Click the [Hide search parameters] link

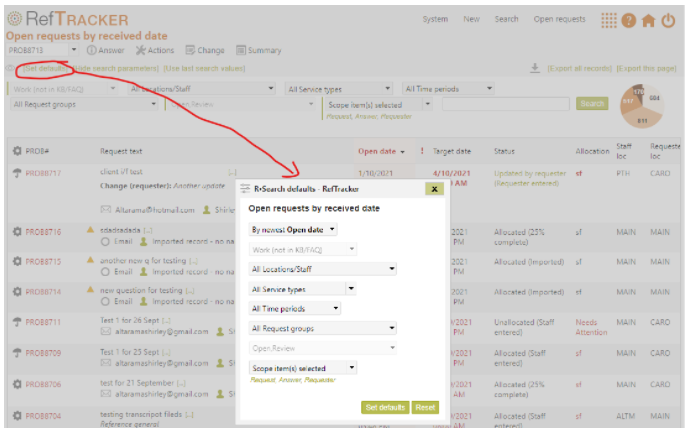116,68
